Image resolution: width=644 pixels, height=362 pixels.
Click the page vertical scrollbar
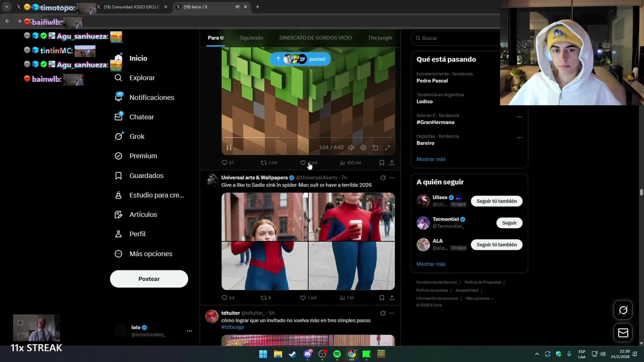(x=641, y=193)
